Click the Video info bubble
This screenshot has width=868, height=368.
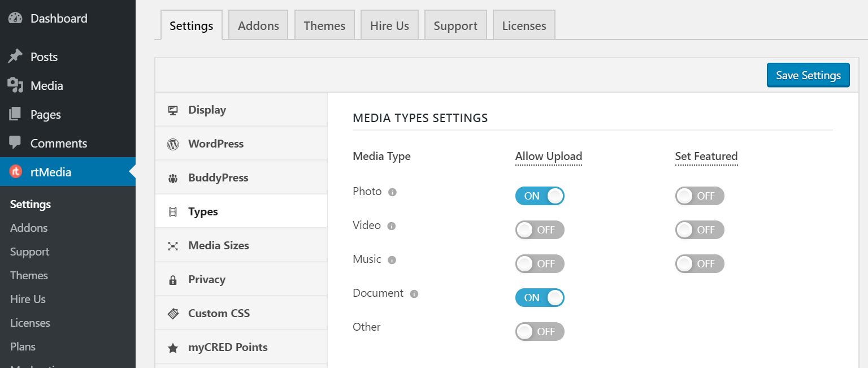tap(392, 226)
